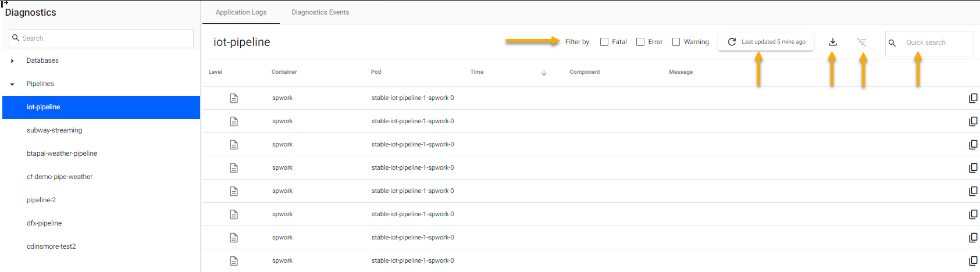The height and width of the screenshot is (272, 980).
Task: Expand the Databases tree node
Action: [12, 61]
